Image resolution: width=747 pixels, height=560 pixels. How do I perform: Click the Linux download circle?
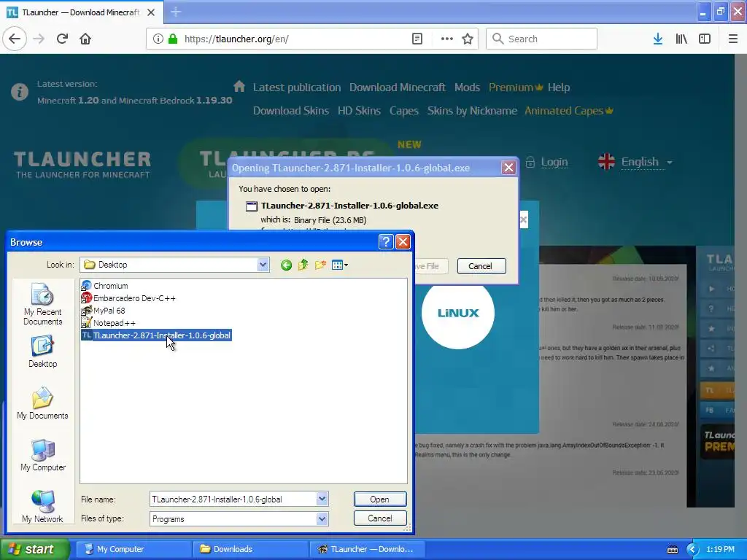pos(458,313)
